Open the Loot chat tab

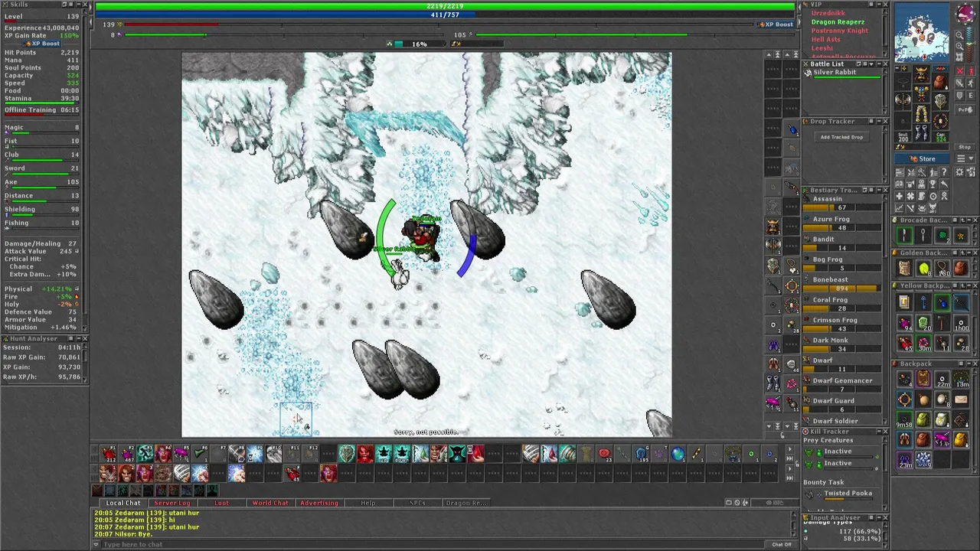pos(221,503)
